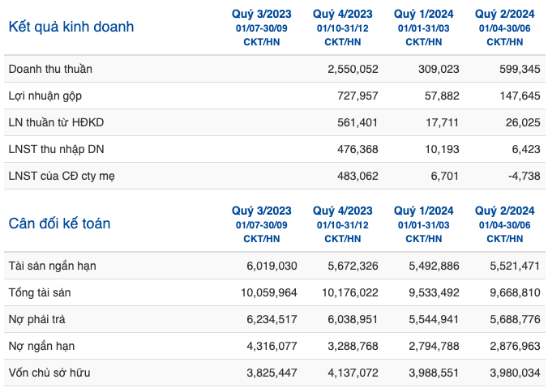
Task: Click the -4,738 parent company profit value
Action: pos(524,176)
